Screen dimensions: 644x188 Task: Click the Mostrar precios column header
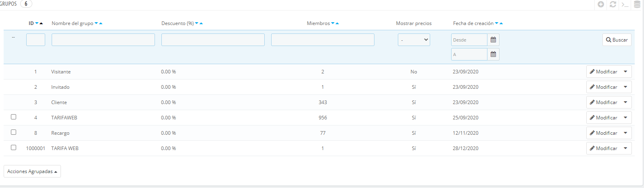coord(414,23)
